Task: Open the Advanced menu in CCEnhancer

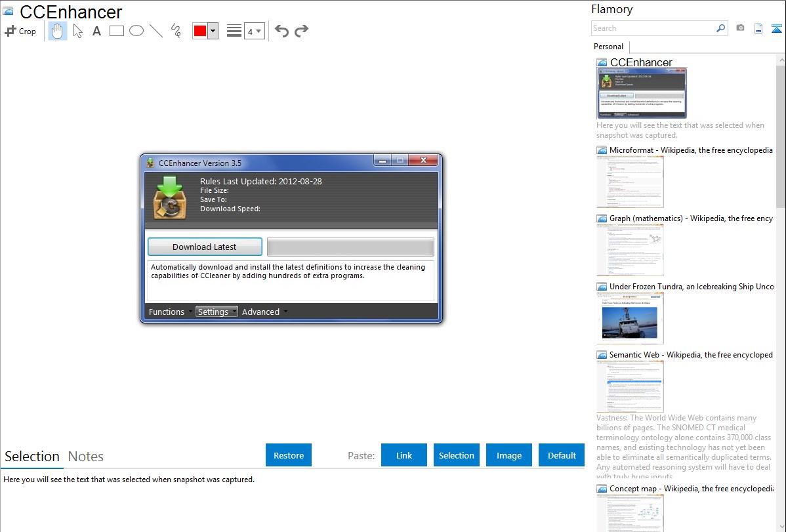Action: (x=264, y=312)
